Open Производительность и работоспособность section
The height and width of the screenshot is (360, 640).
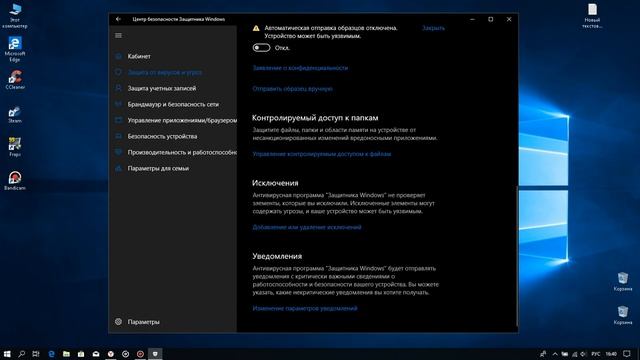[x=182, y=152]
